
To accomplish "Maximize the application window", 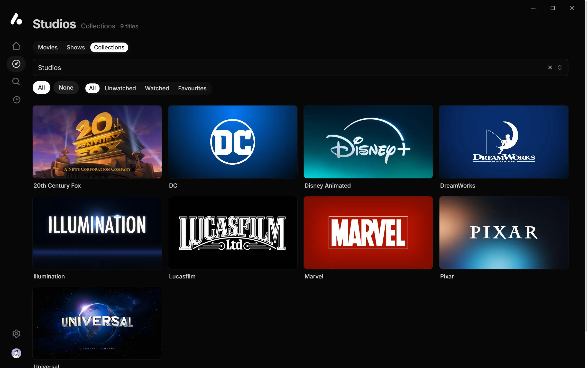I will point(553,8).
